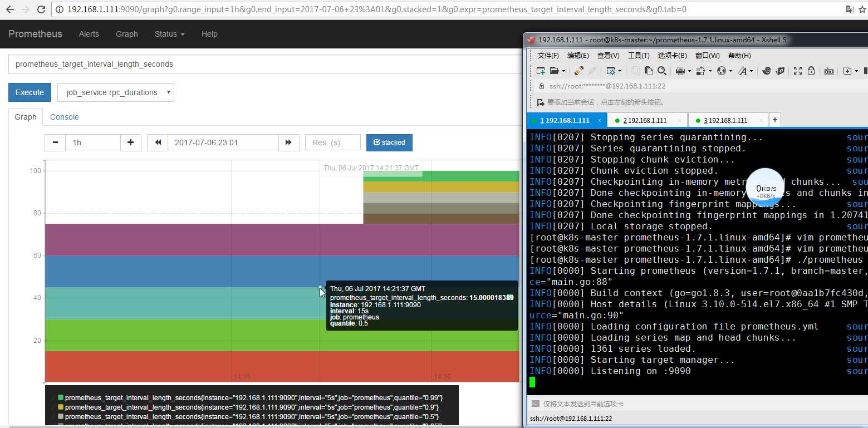Viewport: 868px width, 428px height.
Task: Switch to the Console tab in Prometheus
Action: [65, 117]
